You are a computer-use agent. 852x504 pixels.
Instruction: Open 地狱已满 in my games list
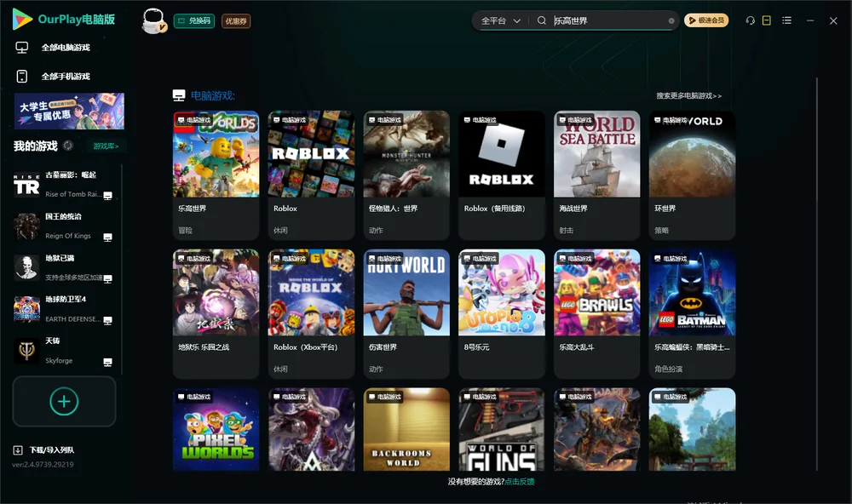tap(64, 267)
